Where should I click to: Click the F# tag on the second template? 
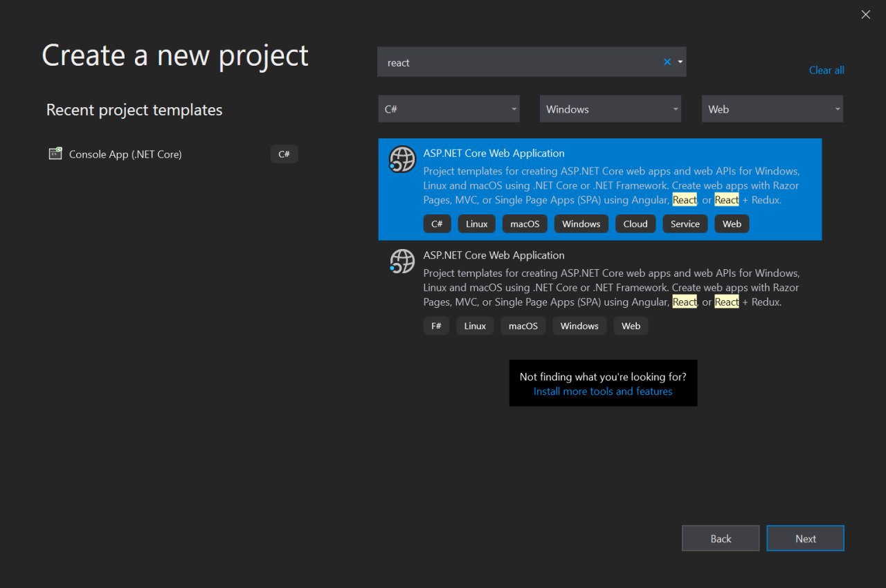click(x=436, y=325)
